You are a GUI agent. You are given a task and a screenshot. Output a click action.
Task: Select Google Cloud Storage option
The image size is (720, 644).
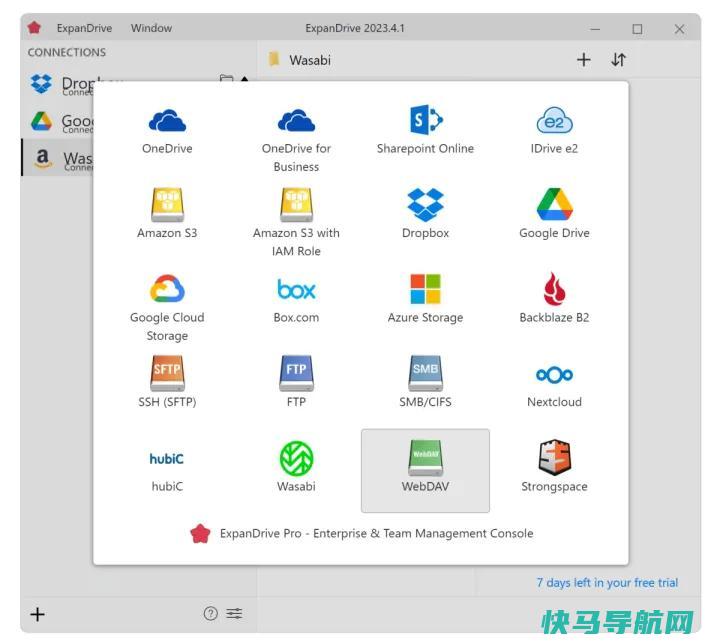pos(167,308)
